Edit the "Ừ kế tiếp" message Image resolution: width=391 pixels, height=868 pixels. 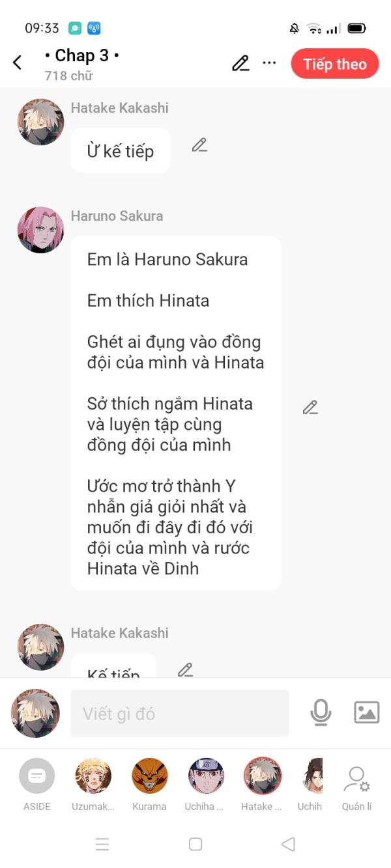click(199, 145)
